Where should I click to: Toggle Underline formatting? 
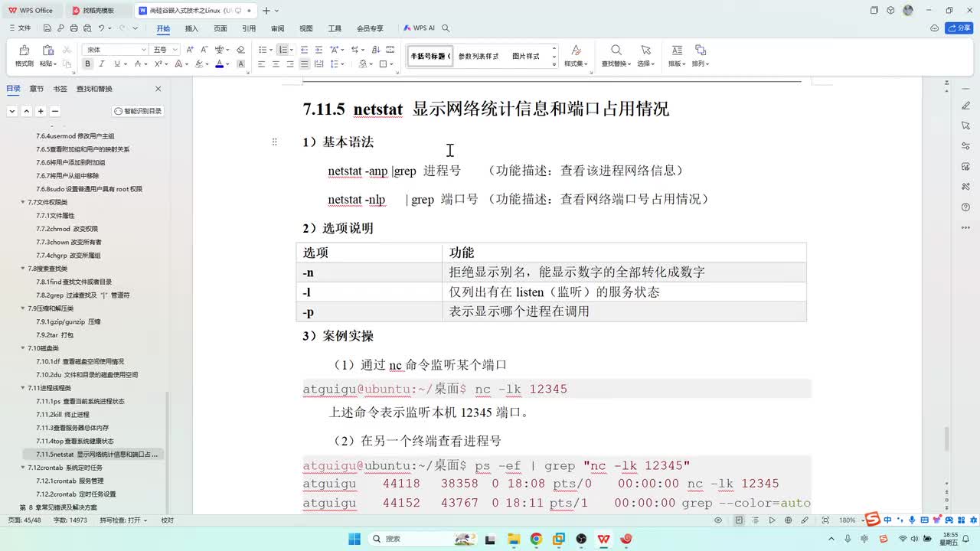[x=116, y=64]
